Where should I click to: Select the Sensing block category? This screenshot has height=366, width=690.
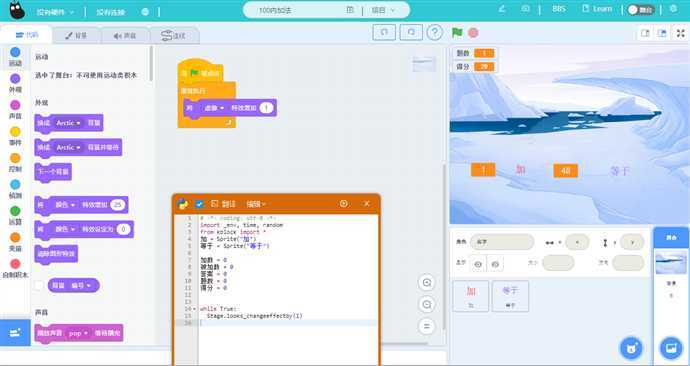15,189
